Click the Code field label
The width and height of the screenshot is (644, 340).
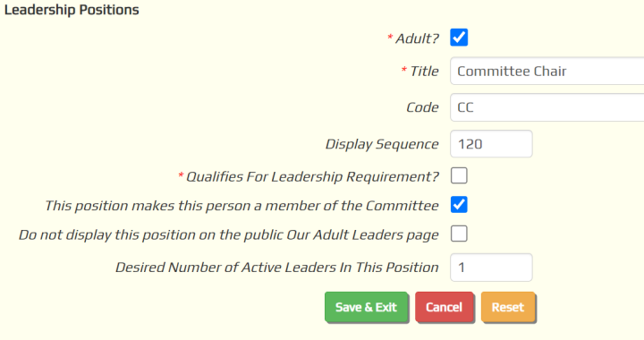pos(422,107)
